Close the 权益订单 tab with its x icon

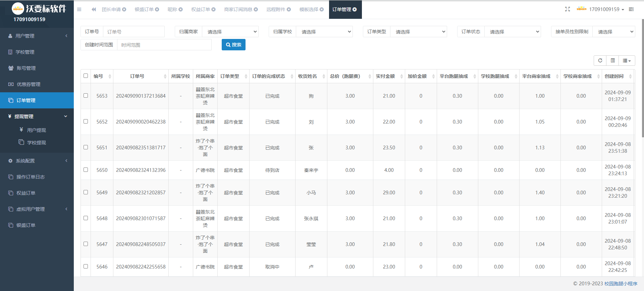[x=213, y=9]
